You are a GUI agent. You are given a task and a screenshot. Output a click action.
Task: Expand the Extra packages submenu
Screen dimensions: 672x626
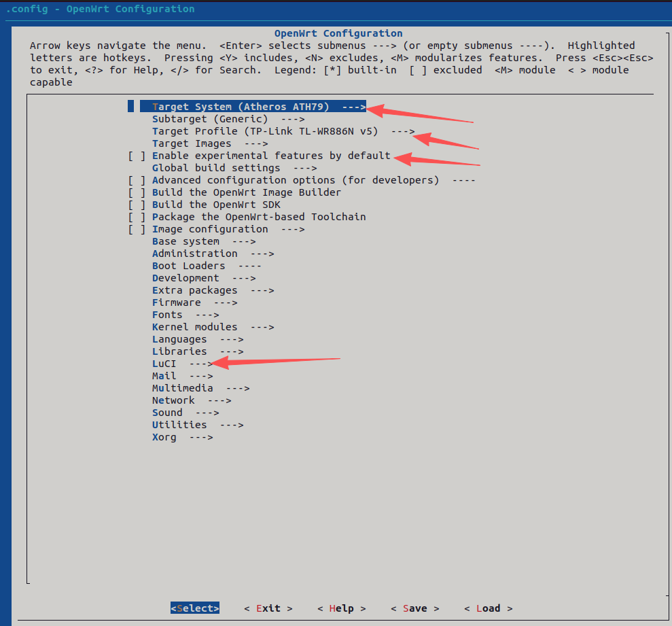[x=213, y=290]
